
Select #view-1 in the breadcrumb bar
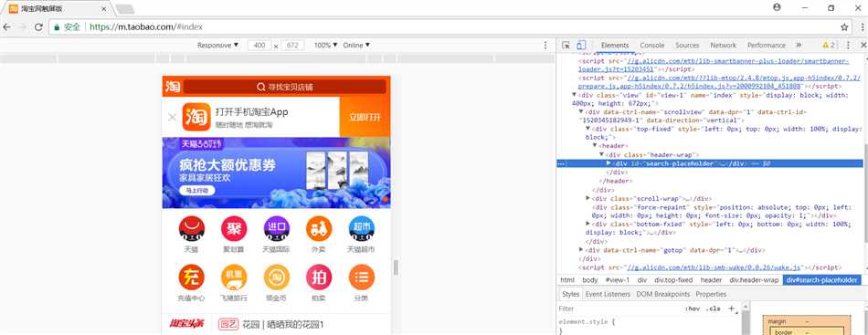617,280
